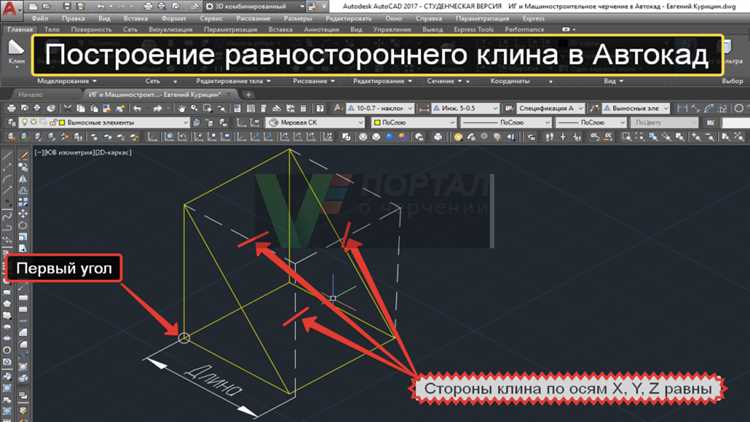Switch to the Визуализация ribbon tab
Image resolution: width=750 pixels, height=422 pixels.
(x=170, y=29)
